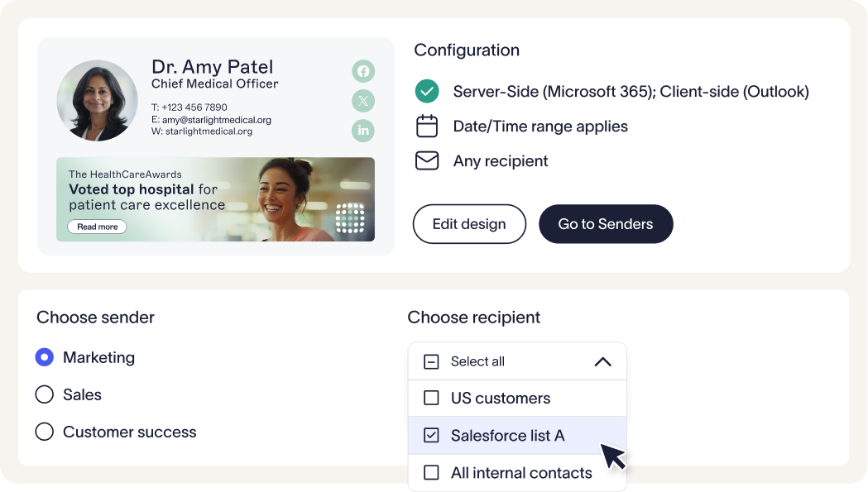Click the envelope recipient icon
868x492 pixels.
(426, 160)
